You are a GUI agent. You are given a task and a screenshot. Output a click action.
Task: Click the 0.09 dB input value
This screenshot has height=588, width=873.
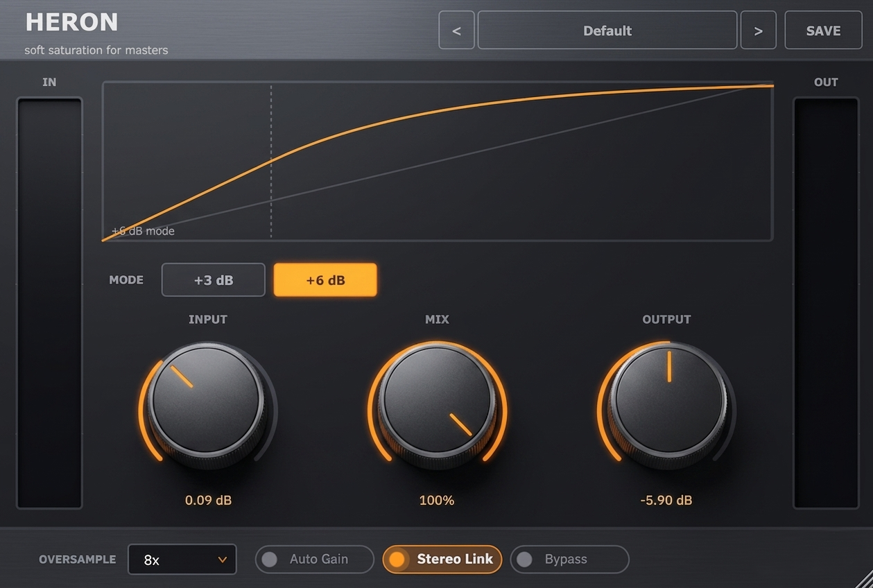coord(208,500)
